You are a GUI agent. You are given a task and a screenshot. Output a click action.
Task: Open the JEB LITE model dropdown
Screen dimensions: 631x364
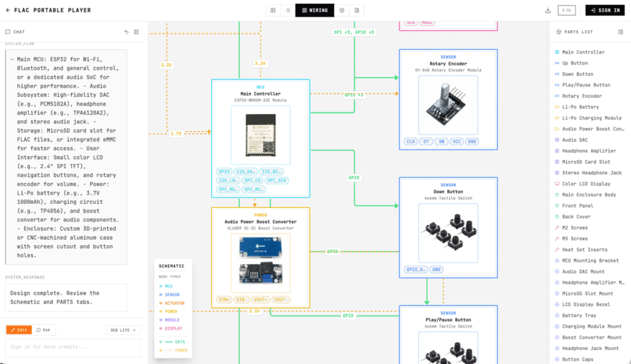pos(123,330)
